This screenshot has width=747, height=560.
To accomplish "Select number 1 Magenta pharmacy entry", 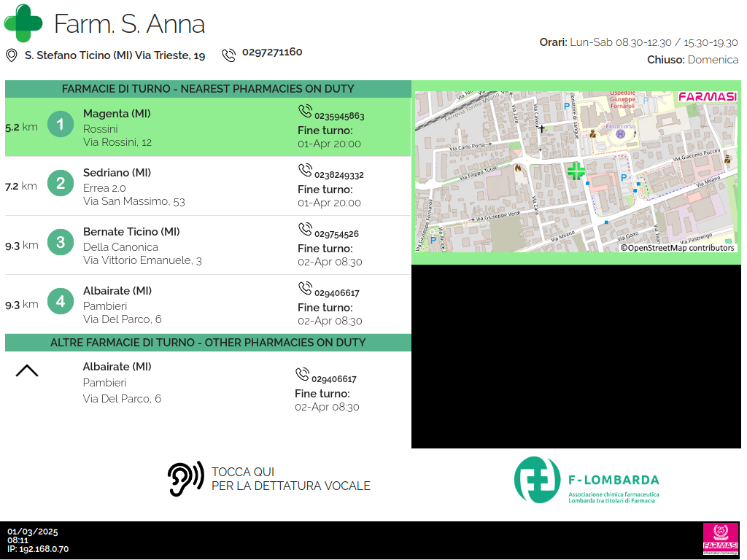I will (61, 125).
